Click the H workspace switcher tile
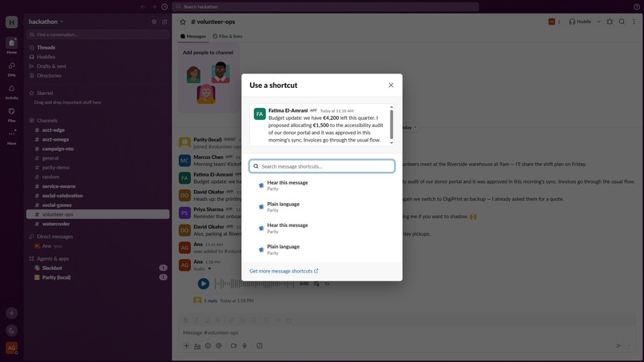This screenshot has height=362, width=644. click(x=11, y=22)
